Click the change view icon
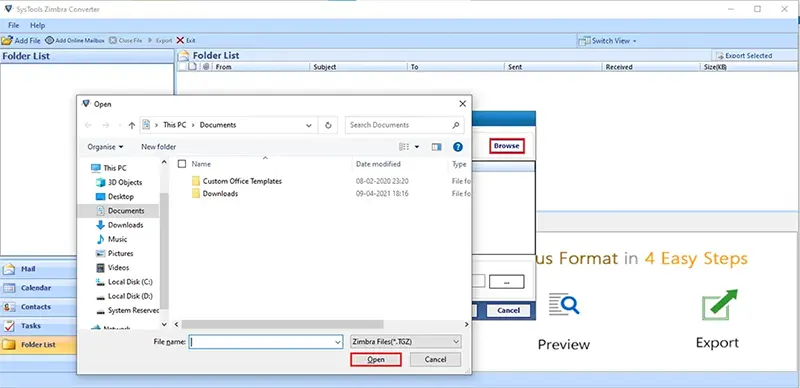This screenshot has width=800, height=388. pos(404,147)
